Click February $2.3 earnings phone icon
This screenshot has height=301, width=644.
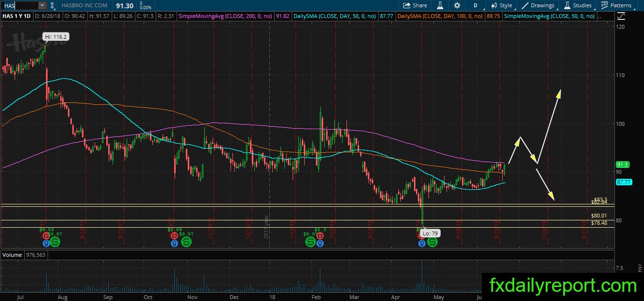click(x=319, y=235)
